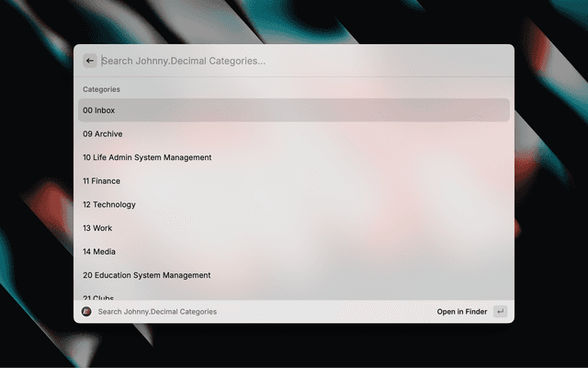
Task: Click the number 00 in Inbox row
Action: pyautogui.click(x=87, y=110)
